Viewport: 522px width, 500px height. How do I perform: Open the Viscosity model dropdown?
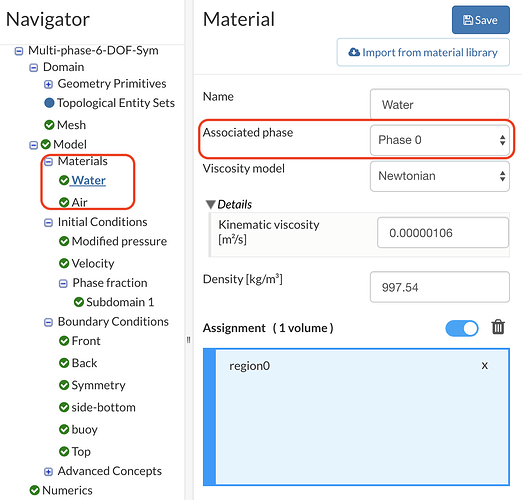click(440, 176)
